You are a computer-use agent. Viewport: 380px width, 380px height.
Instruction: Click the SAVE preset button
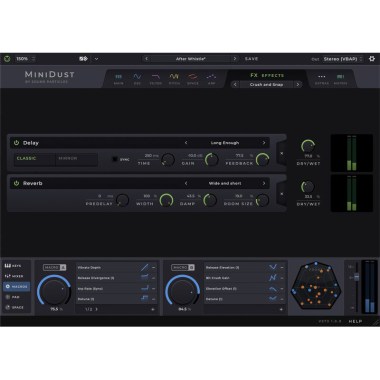[x=252, y=59]
